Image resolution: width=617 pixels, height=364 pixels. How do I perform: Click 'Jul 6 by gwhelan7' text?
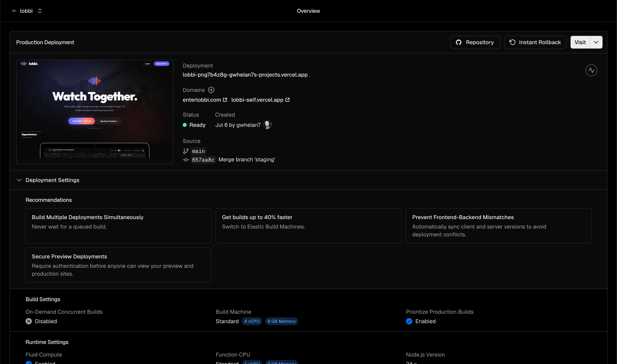[x=238, y=125]
